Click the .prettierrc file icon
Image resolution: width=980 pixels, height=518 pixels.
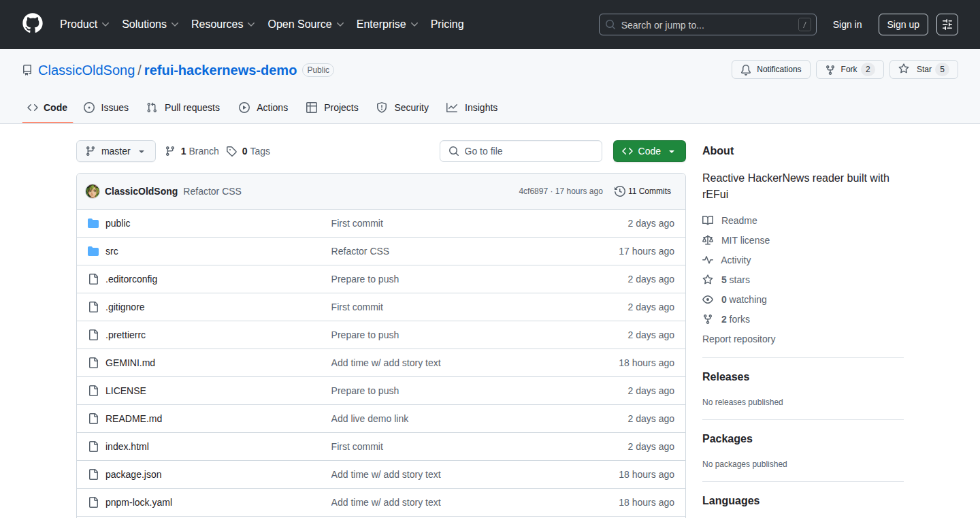pos(93,335)
